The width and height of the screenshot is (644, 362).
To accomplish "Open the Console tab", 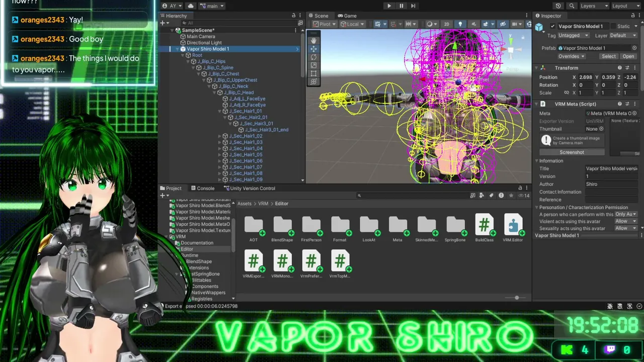I will (x=202, y=188).
